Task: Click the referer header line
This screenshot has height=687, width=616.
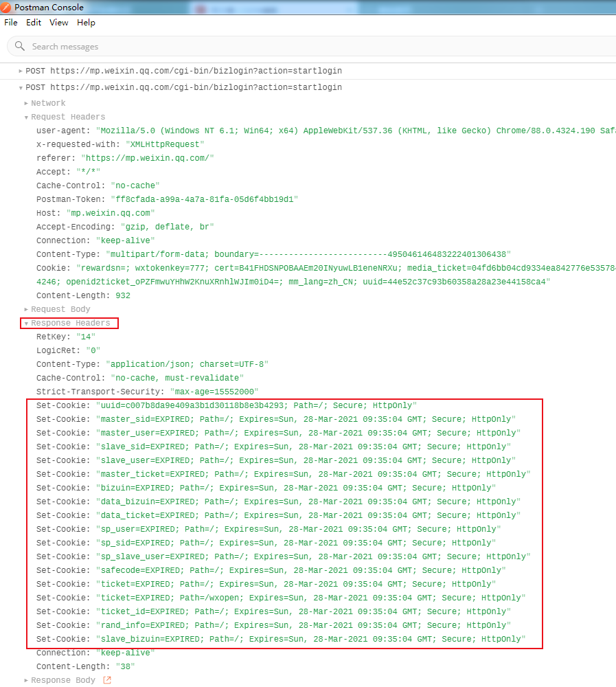Action: click(125, 158)
